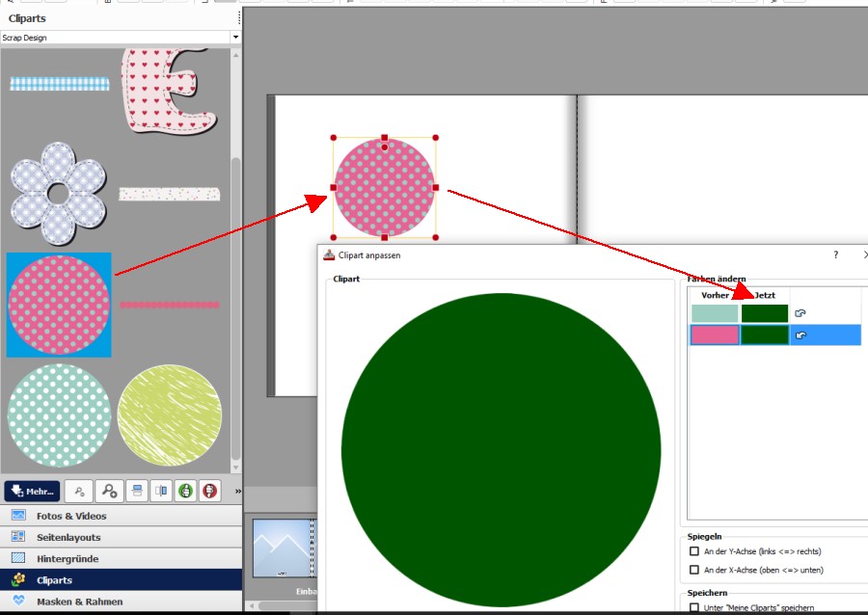Click the help question mark in dialog

tap(835, 255)
